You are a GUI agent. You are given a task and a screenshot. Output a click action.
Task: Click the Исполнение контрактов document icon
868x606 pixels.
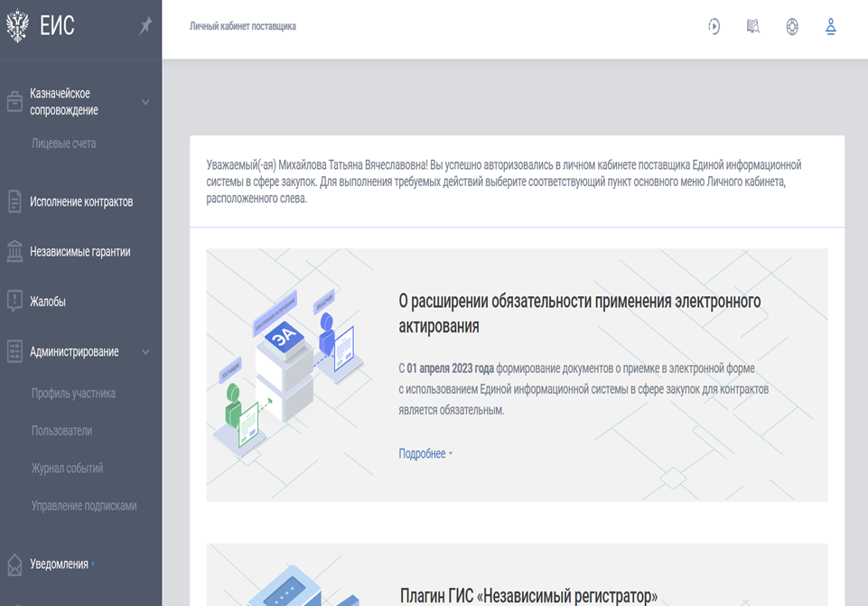(x=14, y=201)
